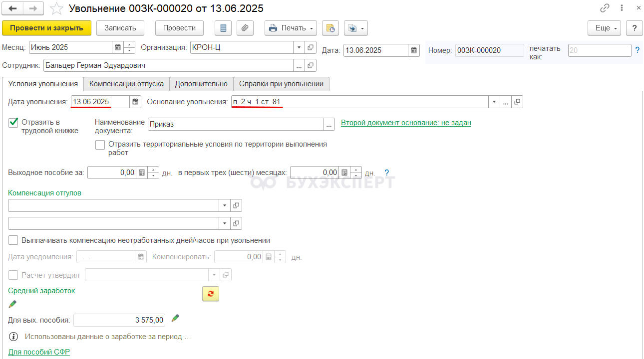Enable Выплачивать компенсацию неотработанных дней checkbox
644x359 pixels.
pos(13,240)
